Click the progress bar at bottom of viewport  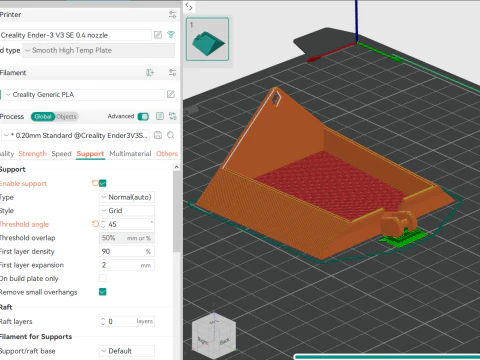click(387, 357)
